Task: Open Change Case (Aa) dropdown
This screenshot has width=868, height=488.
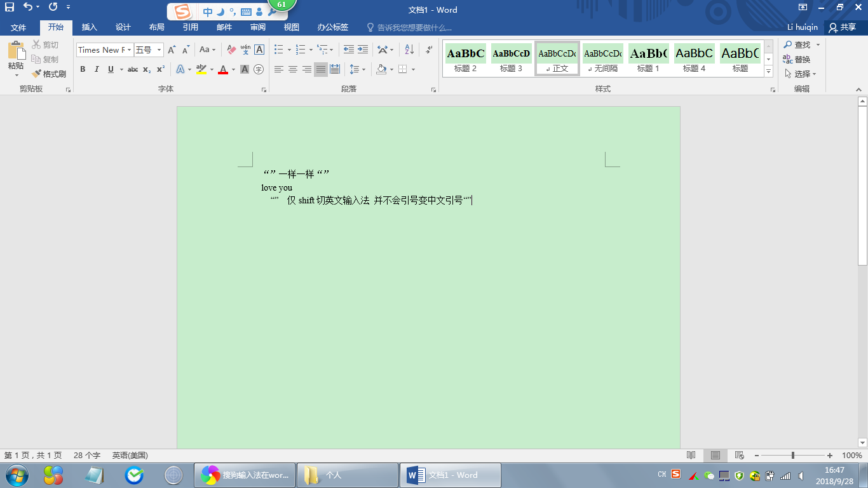Action: point(207,50)
